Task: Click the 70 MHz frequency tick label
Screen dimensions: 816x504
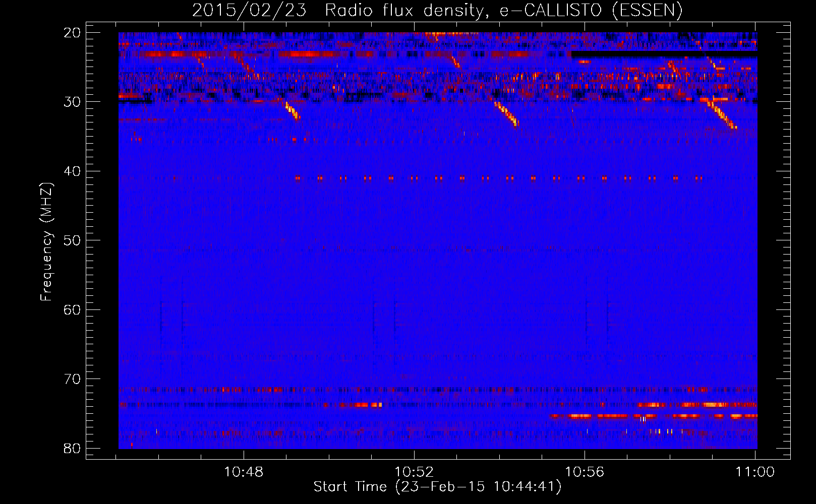Action: click(72, 379)
